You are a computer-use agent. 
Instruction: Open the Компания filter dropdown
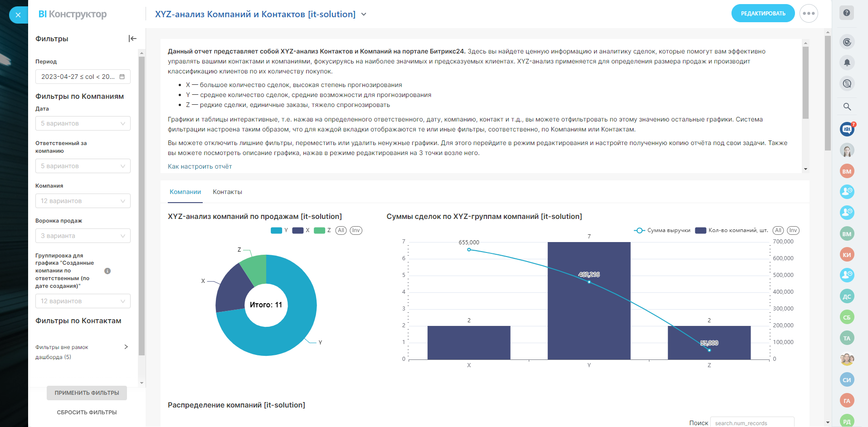[x=83, y=201]
